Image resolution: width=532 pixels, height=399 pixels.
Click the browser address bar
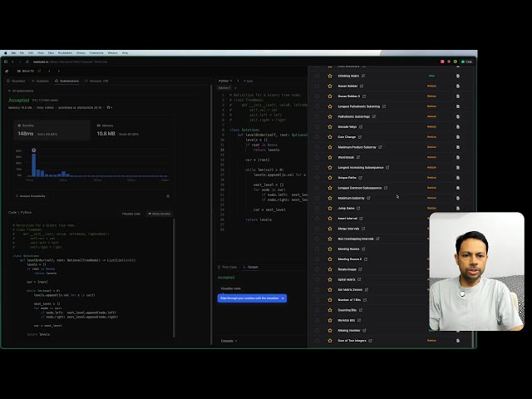[70, 62]
